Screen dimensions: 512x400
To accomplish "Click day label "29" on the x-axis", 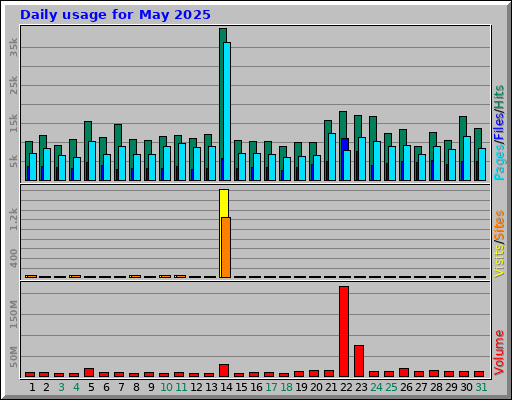I will pyautogui.click(x=451, y=387).
